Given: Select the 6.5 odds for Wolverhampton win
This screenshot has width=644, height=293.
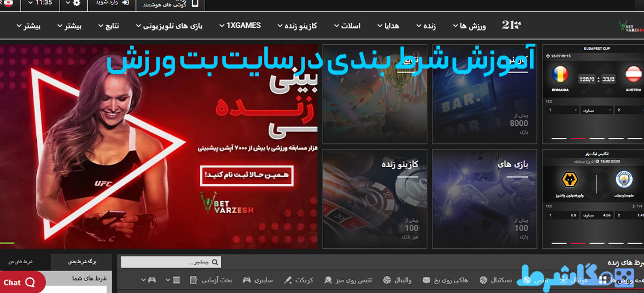Looking at the screenshot, I should [563, 215].
